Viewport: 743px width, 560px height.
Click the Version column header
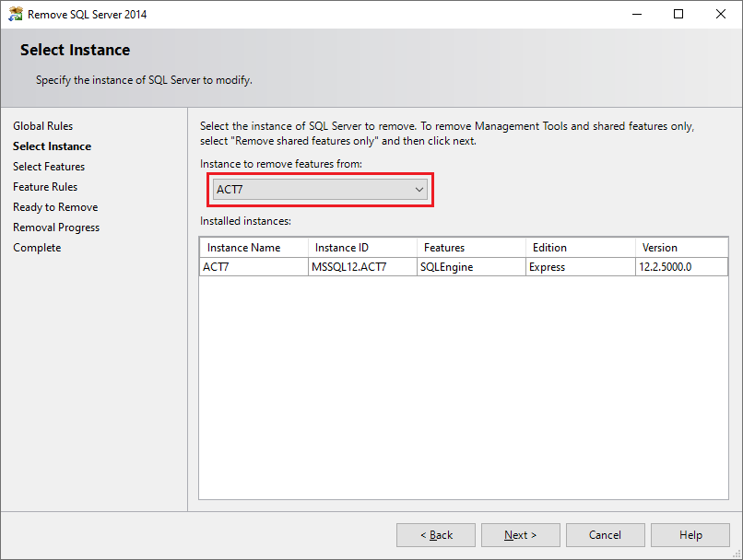point(681,247)
